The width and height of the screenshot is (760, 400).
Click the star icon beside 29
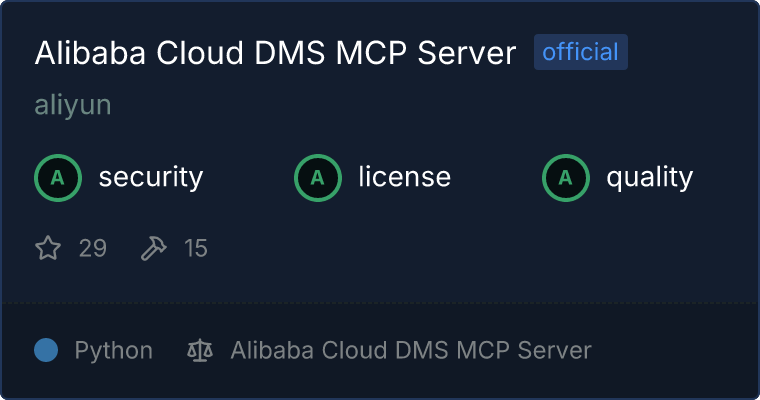click(48, 248)
